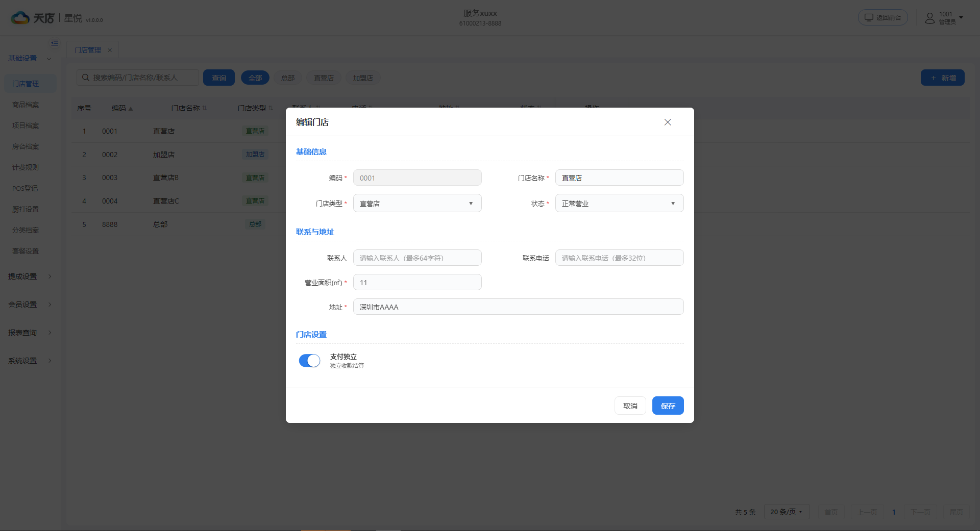This screenshot has width=980, height=531.
Task: Sort by 编码 column arrow icon
Action: 131,109
